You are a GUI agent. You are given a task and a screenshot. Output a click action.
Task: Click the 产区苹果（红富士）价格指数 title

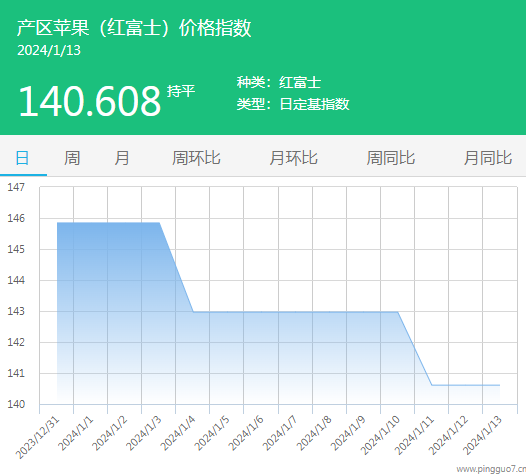tap(134, 28)
